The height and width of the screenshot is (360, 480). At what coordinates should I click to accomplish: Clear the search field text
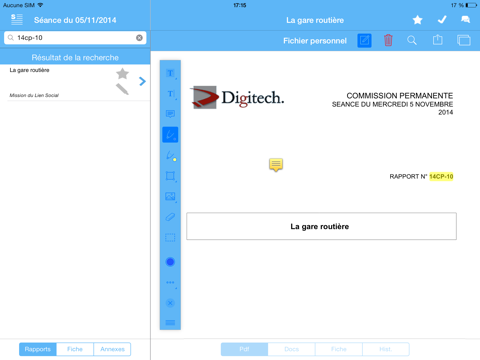pos(139,38)
